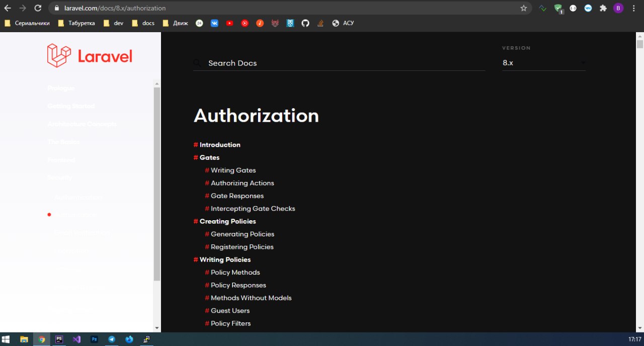Open the orange music bookmark icon

pos(260,23)
